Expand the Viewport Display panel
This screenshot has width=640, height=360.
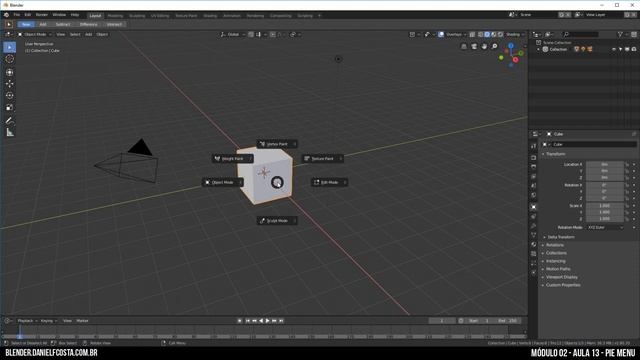click(562, 277)
